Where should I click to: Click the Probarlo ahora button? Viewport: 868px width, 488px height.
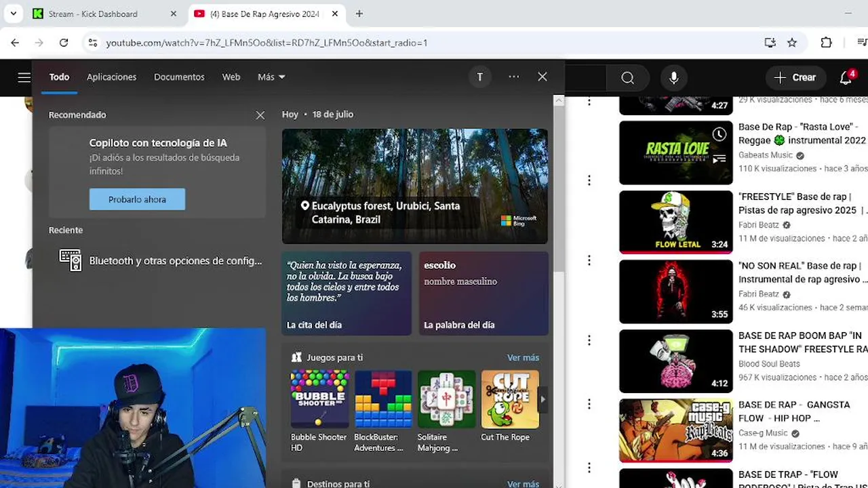[x=137, y=199]
